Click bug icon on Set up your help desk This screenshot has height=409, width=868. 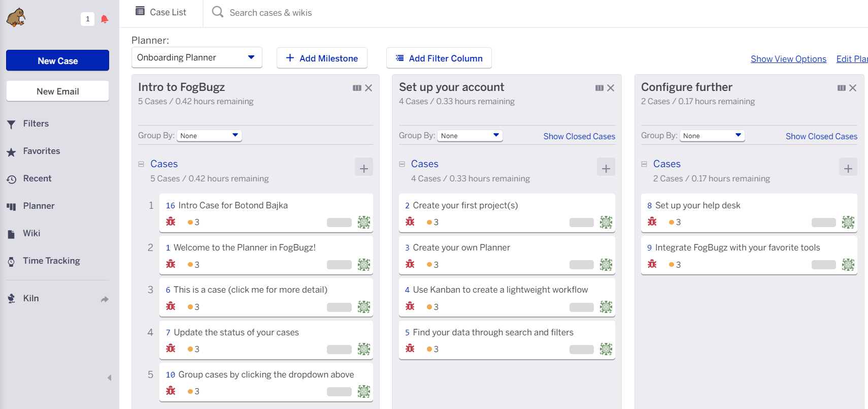[652, 222]
